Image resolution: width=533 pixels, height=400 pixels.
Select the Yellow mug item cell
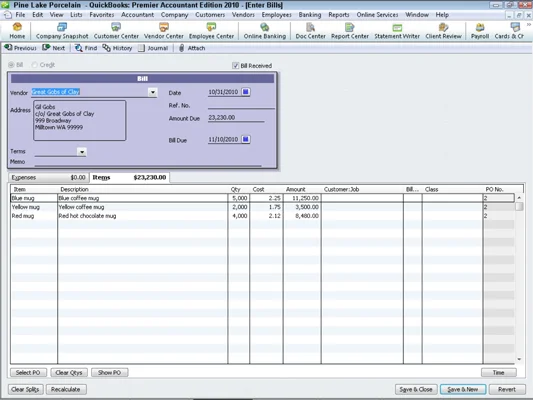coord(34,207)
